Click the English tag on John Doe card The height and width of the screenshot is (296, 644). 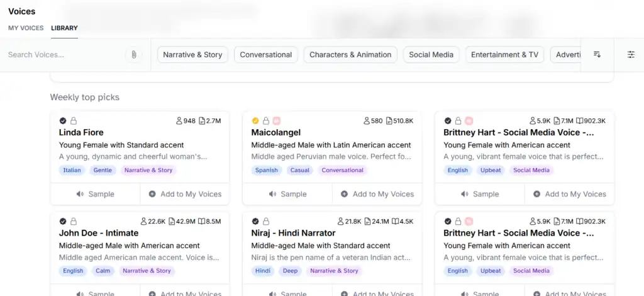coord(73,271)
